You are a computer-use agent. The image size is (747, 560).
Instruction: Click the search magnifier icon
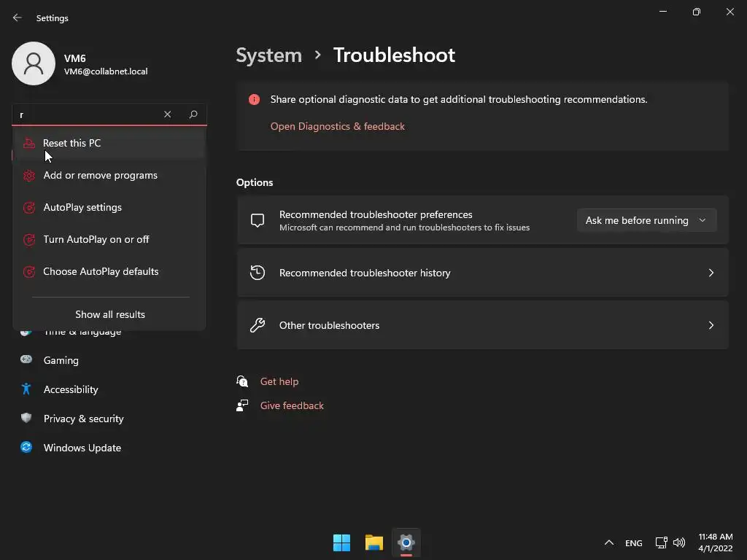tap(193, 114)
